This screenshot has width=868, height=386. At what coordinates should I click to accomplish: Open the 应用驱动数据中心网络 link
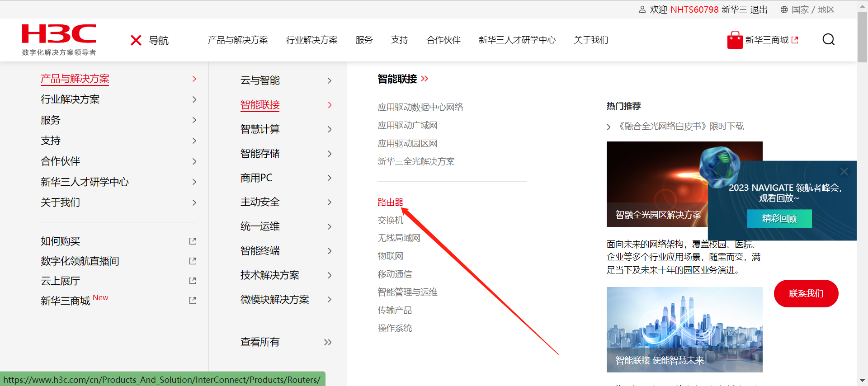point(420,107)
